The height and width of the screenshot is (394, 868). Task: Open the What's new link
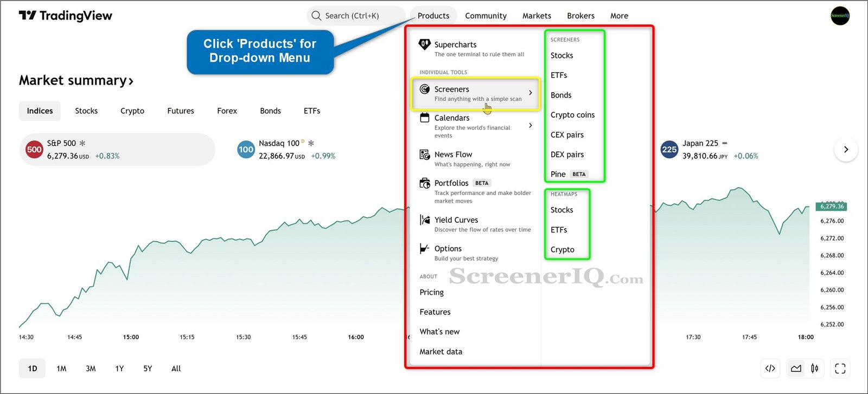point(439,332)
